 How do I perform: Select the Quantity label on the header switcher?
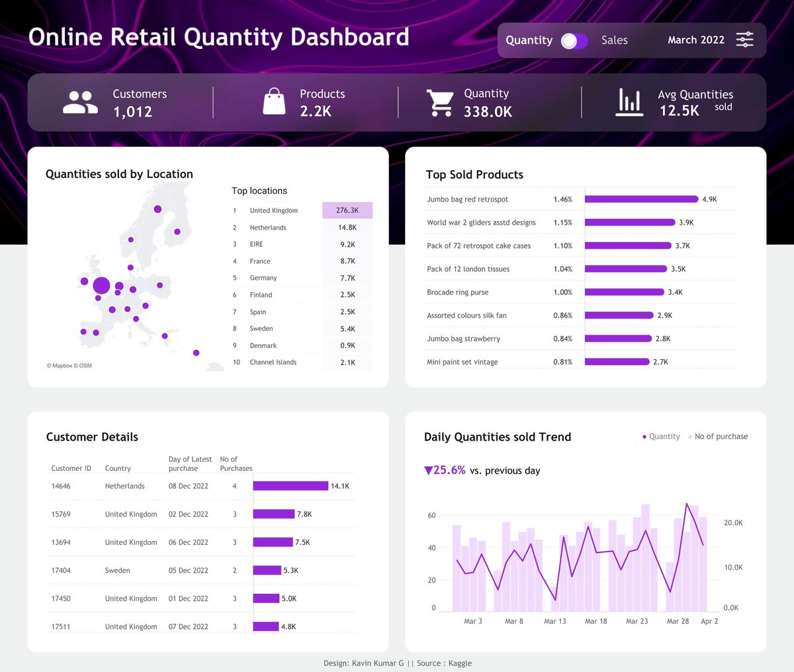pos(529,40)
